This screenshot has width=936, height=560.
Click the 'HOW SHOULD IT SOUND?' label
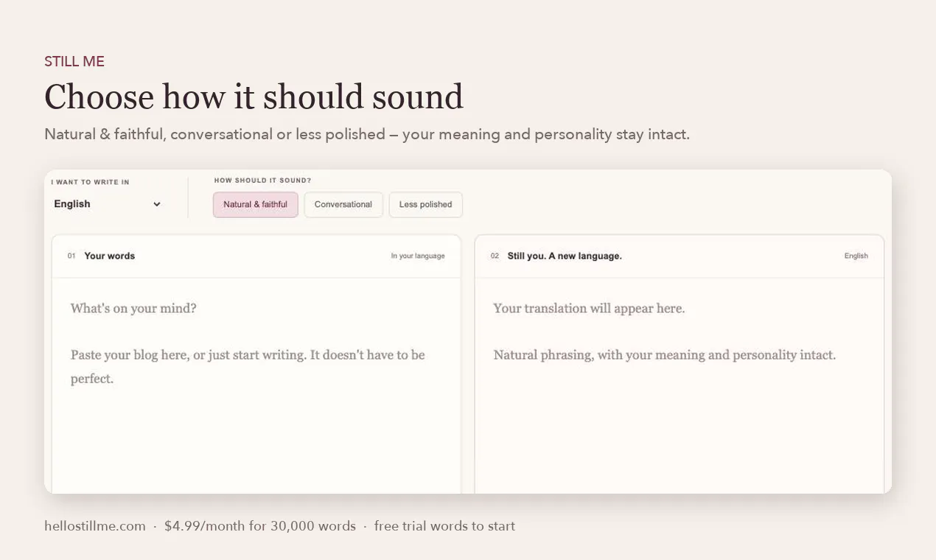tap(262, 181)
